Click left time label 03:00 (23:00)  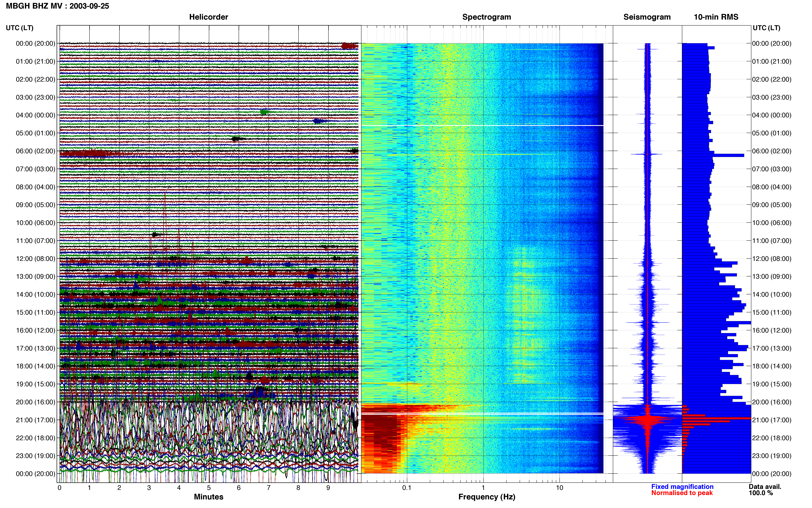[x=36, y=97]
